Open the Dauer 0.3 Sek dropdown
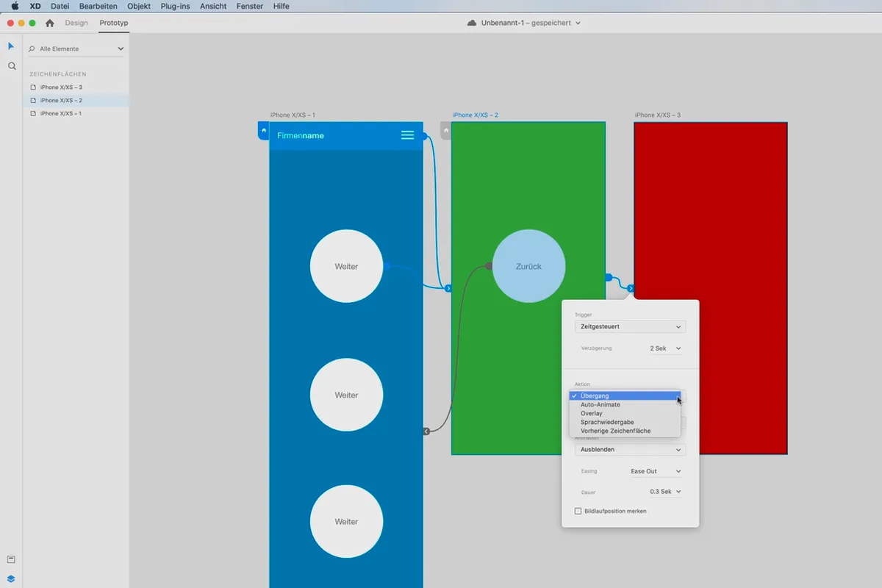882x588 pixels. point(666,492)
